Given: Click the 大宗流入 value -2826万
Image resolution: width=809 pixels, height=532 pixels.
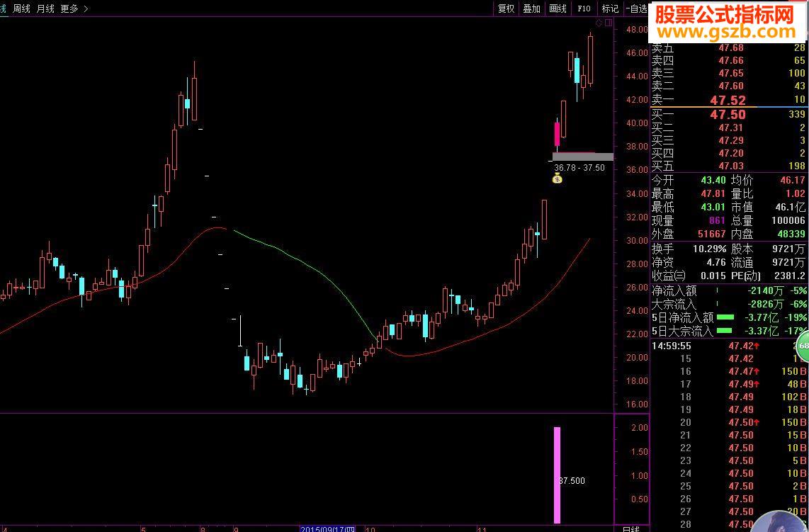Looking at the screenshot, I should pyautogui.click(x=766, y=305).
